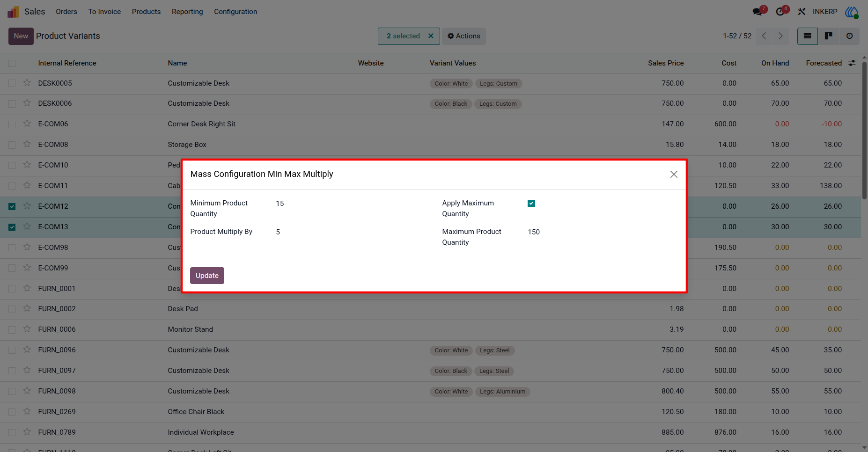Open the Configuration menu
This screenshot has width=868, height=452.
pyautogui.click(x=235, y=12)
